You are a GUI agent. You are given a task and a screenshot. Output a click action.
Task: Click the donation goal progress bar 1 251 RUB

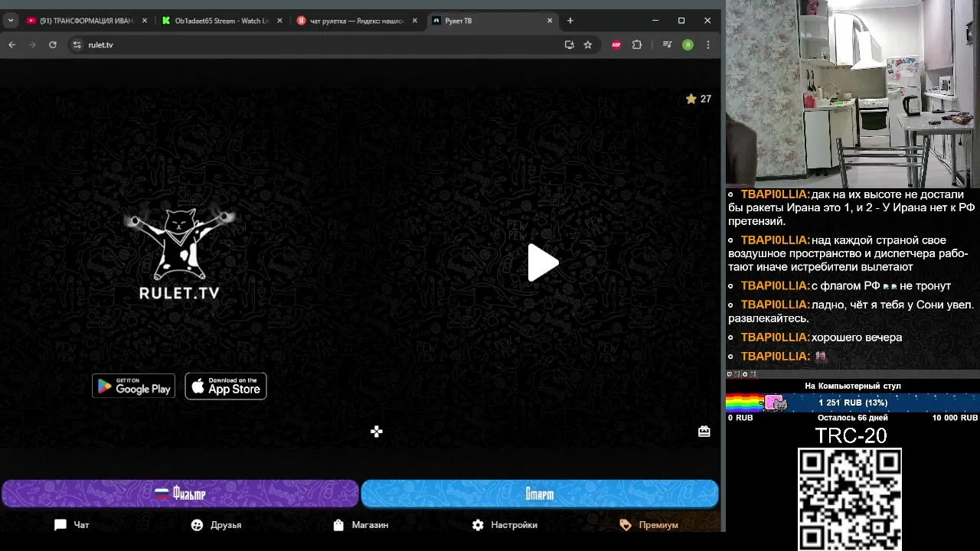[853, 403]
